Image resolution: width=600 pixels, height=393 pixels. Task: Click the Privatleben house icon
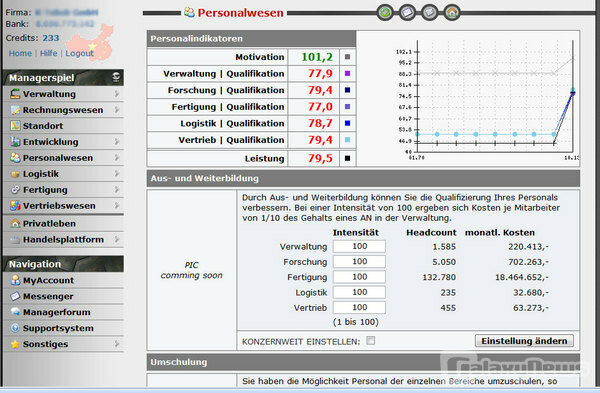point(15,223)
